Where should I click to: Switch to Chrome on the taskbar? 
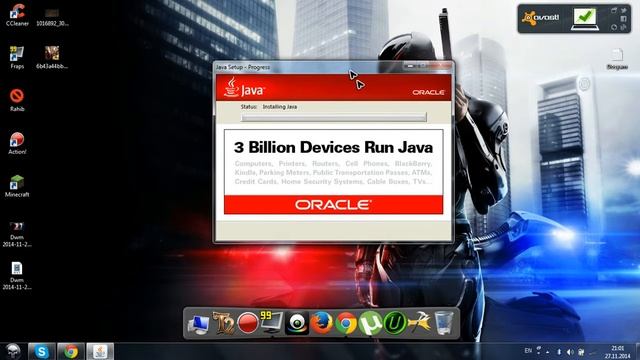tap(71, 351)
